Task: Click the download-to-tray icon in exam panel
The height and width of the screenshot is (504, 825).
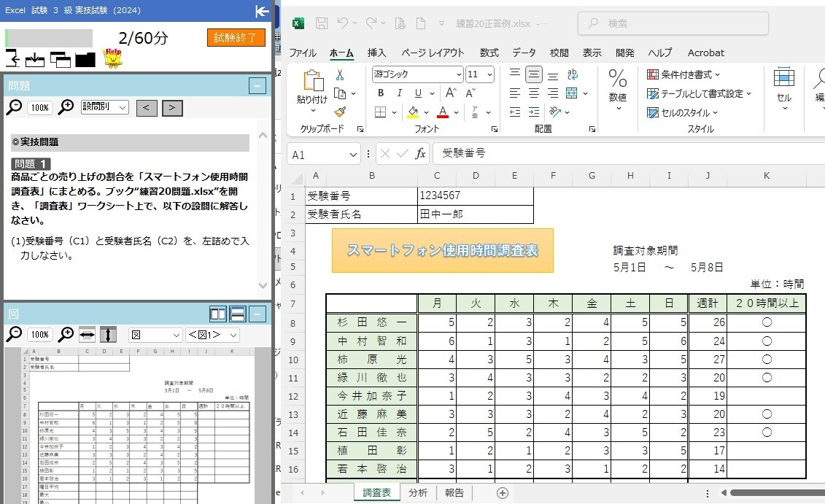Action: (x=35, y=60)
